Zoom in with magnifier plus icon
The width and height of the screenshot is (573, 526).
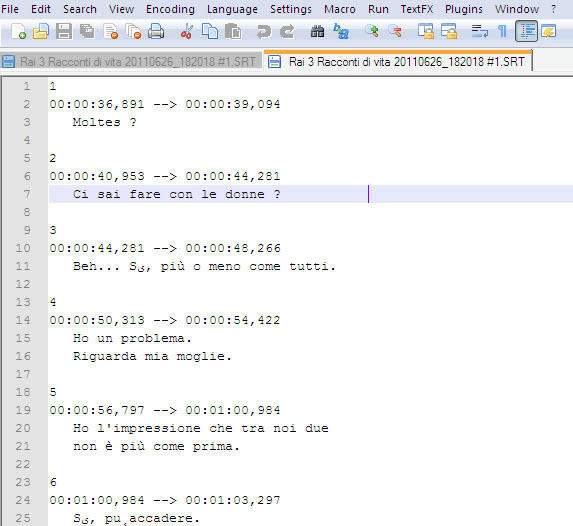pyautogui.click(x=372, y=31)
